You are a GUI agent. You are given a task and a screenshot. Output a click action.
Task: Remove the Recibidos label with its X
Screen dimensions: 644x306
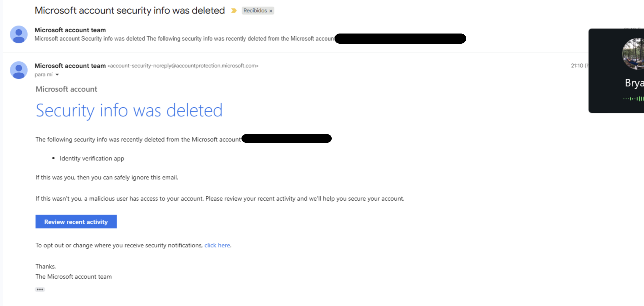tap(271, 11)
